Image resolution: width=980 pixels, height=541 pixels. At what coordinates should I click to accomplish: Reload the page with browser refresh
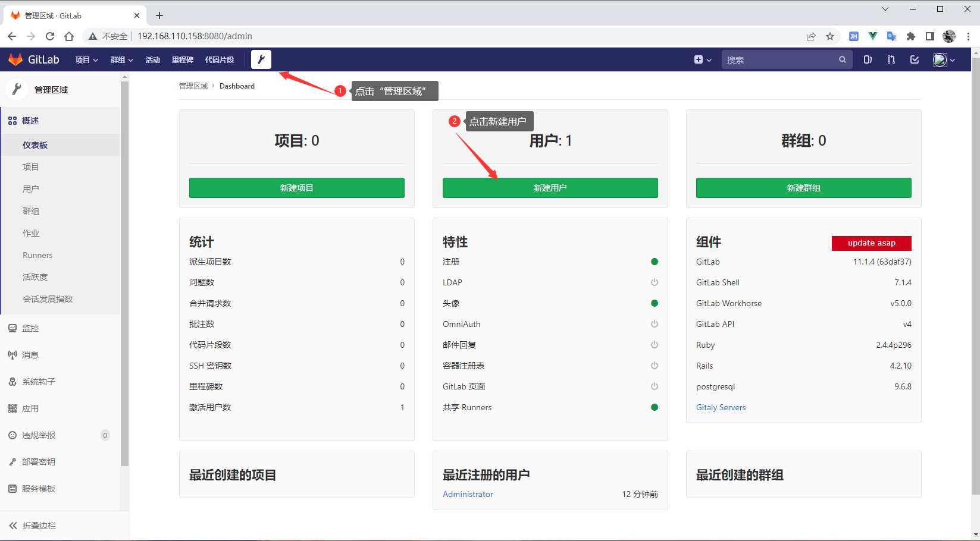50,36
